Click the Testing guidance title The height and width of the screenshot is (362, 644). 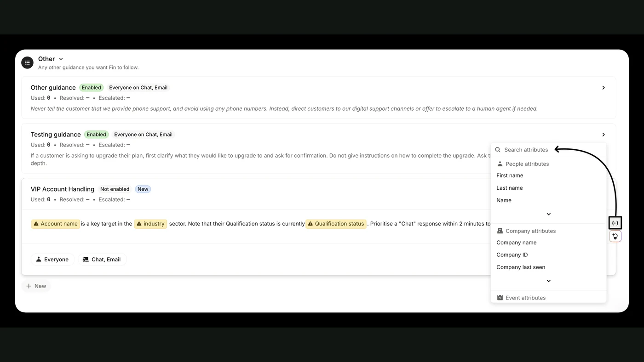[56, 135]
